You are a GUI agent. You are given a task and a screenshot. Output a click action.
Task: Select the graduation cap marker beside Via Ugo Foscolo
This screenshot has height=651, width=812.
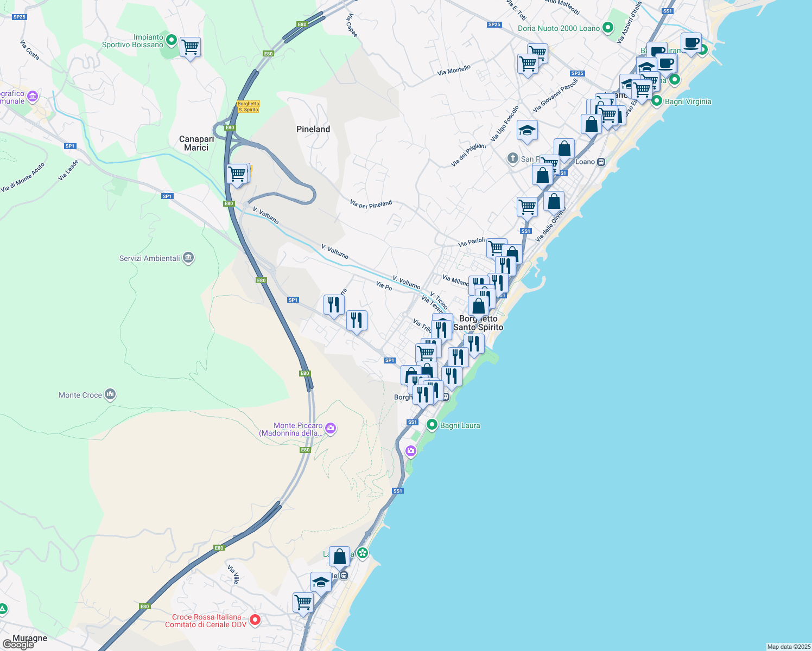527,131
